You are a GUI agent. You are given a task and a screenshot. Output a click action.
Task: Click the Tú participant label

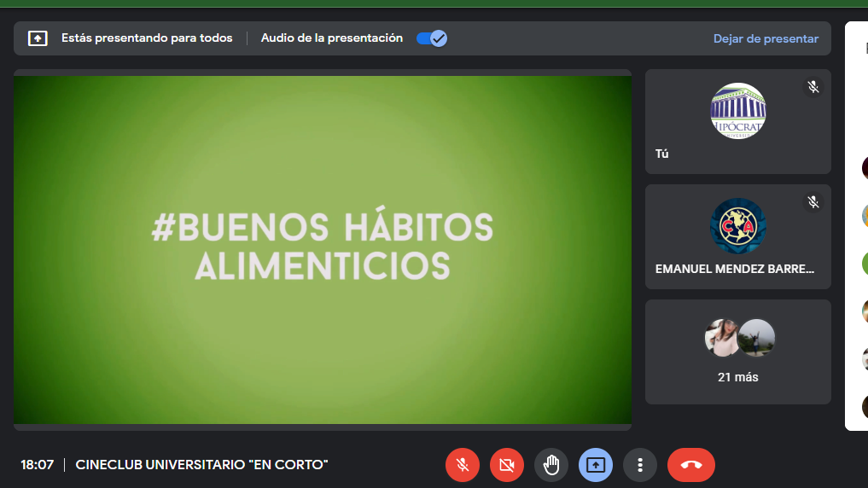(x=661, y=154)
